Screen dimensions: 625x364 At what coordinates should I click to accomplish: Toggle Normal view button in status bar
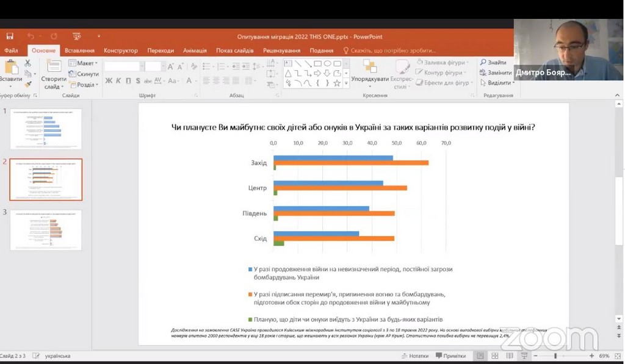(x=480, y=355)
